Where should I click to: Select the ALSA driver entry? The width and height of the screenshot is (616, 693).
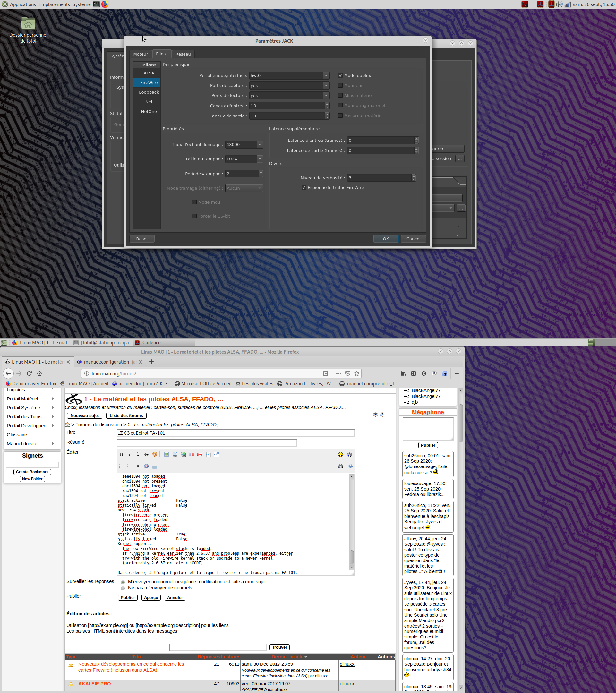pos(149,73)
